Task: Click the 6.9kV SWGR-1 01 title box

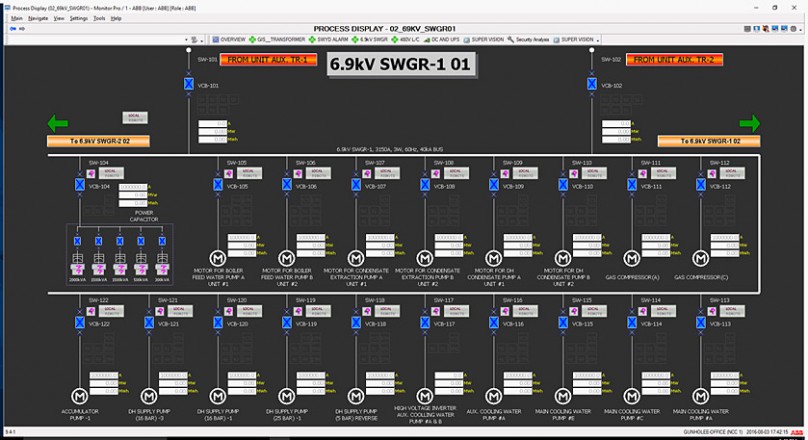Action: [400, 64]
